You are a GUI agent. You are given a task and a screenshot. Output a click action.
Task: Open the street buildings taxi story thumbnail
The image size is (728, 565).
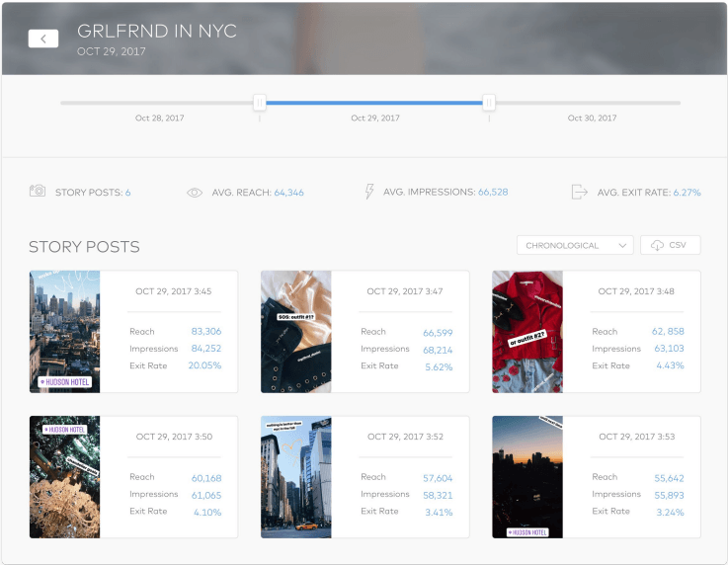pos(296,477)
